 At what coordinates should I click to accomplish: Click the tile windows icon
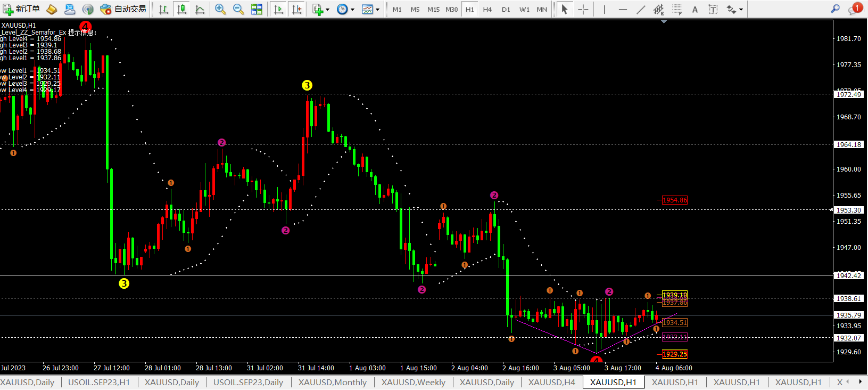pyautogui.click(x=257, y=9)
